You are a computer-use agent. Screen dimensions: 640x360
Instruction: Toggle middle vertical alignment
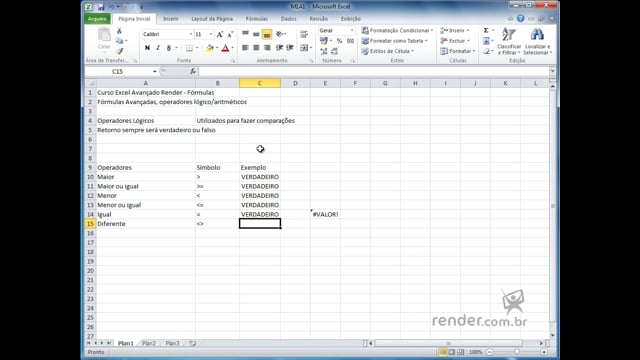[256, 34]
